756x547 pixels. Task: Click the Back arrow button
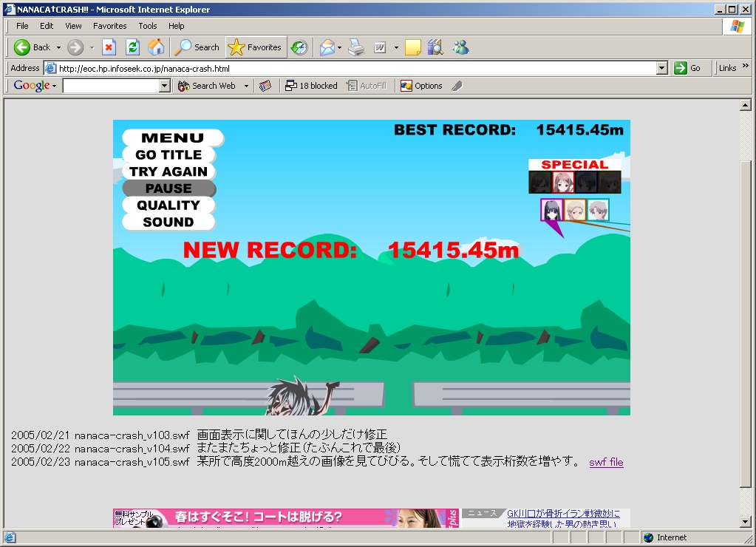pos(32,47)
